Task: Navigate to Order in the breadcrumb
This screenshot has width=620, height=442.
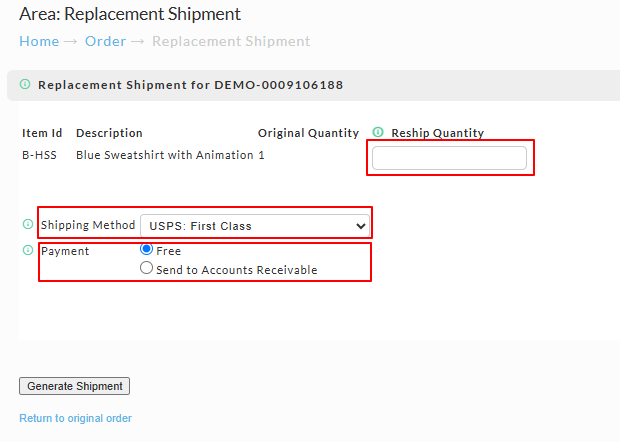Action: click(x=106, y=41)
